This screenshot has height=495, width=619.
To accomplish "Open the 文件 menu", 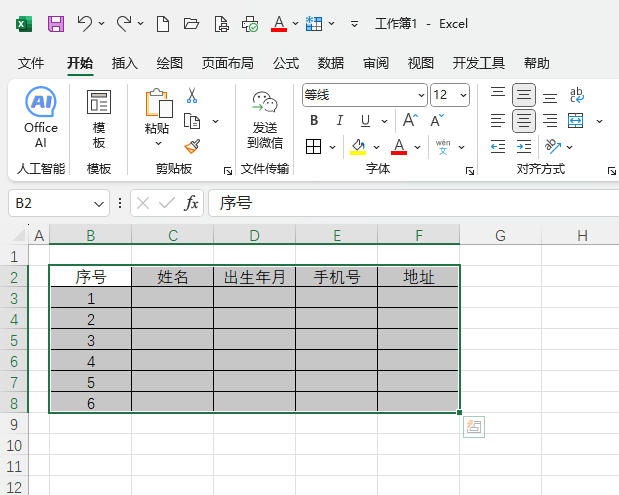I will [31, 63].
